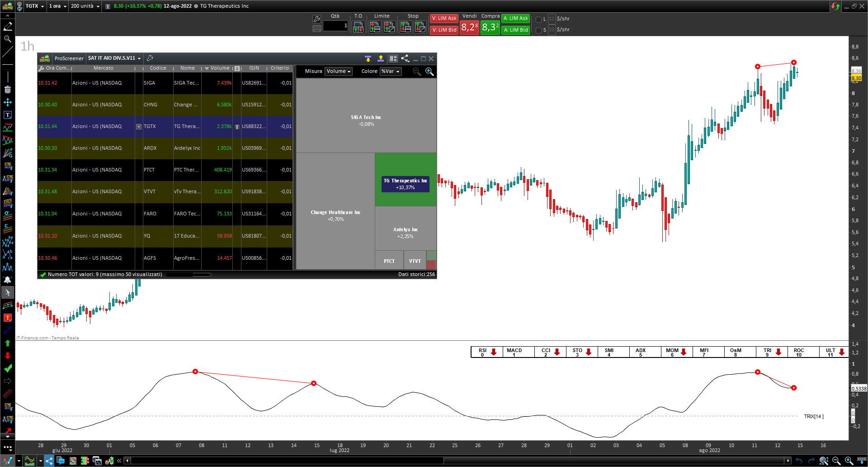
Task: Collapse the left toolbar upward arrow
Action: click(x=8, y=15)
